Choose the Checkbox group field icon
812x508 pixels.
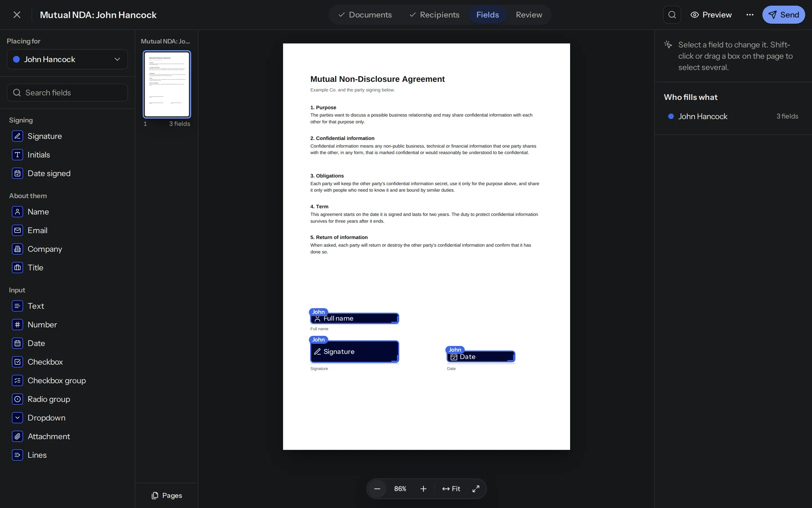pyautogui.click(x=17, y=381)
